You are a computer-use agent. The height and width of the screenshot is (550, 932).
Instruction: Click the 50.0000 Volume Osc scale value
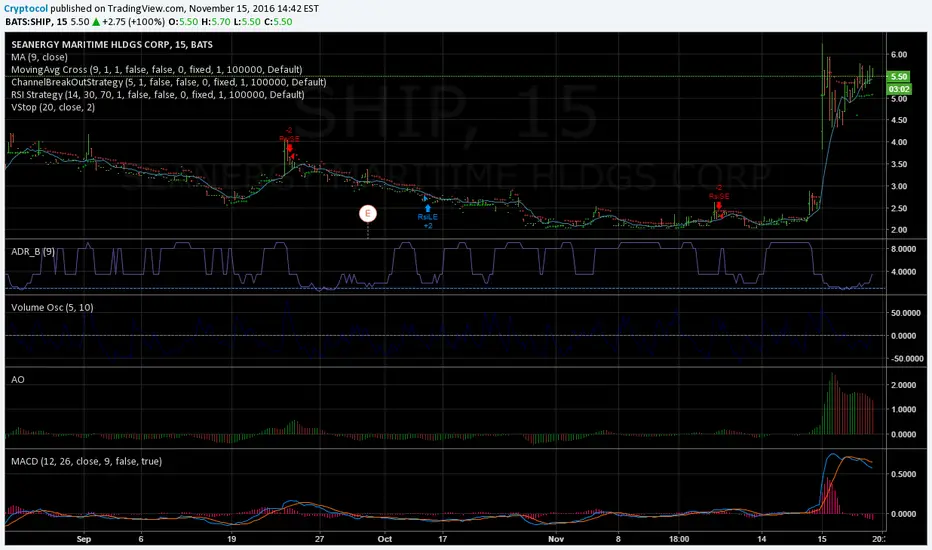point(905,313)
